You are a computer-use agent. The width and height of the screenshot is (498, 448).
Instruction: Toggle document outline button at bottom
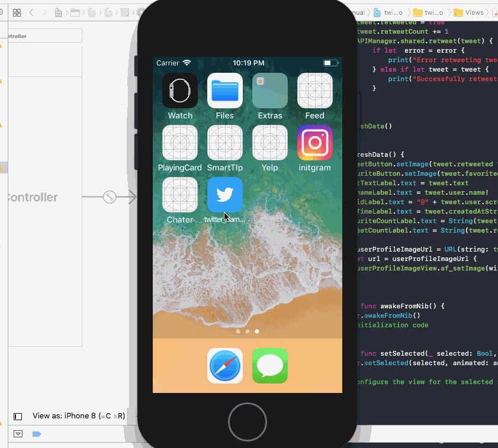(x=18, y=417)
